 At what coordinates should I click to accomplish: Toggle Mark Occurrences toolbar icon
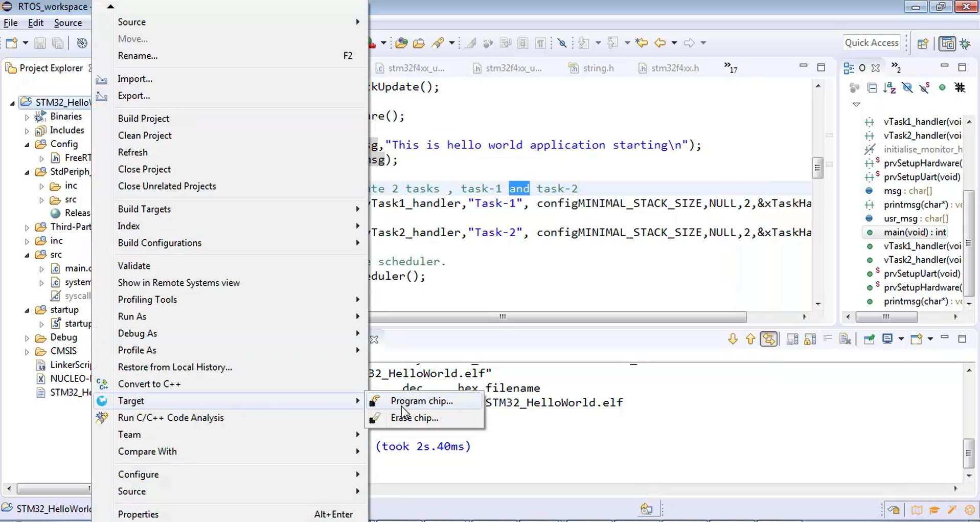pyautogui.click(x=470, y=43)
